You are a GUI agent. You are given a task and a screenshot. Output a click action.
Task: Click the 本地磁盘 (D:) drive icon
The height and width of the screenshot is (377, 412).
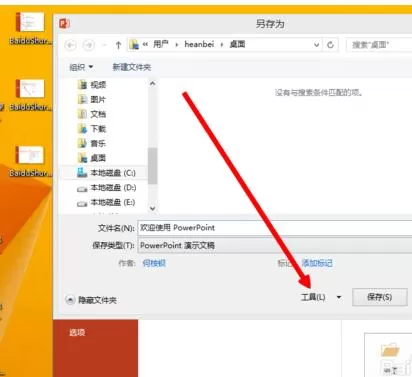(82, 188)
